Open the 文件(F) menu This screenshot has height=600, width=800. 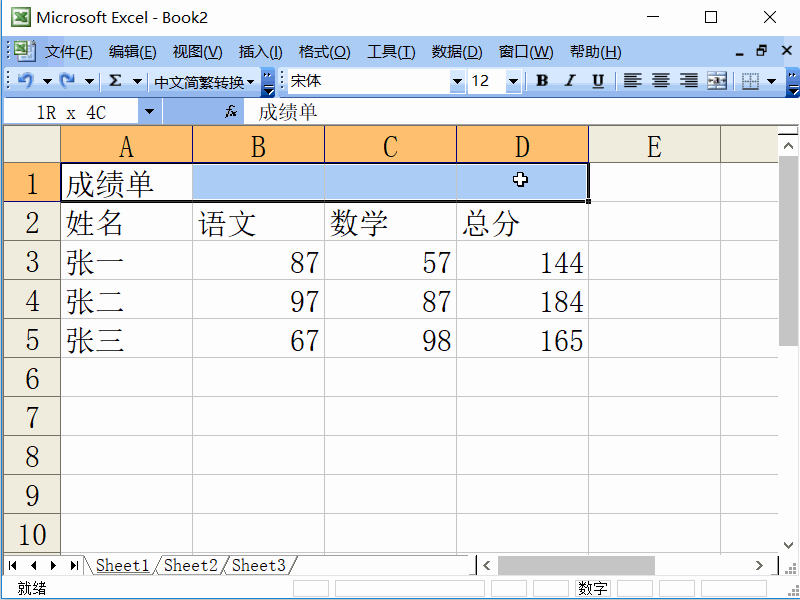click(x=68, y=52)
